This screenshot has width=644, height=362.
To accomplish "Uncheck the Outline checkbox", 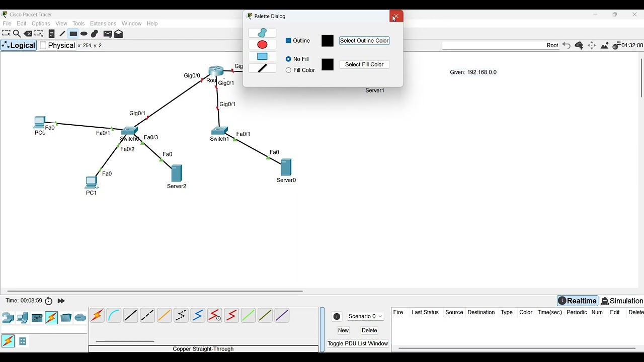I will (x=288, y=41).
